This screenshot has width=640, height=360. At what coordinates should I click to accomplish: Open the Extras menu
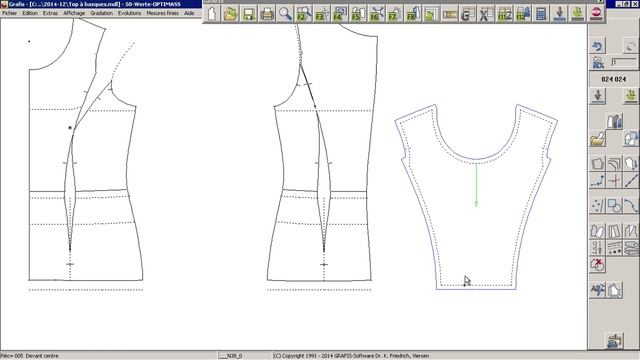click(x=50, y=13)
